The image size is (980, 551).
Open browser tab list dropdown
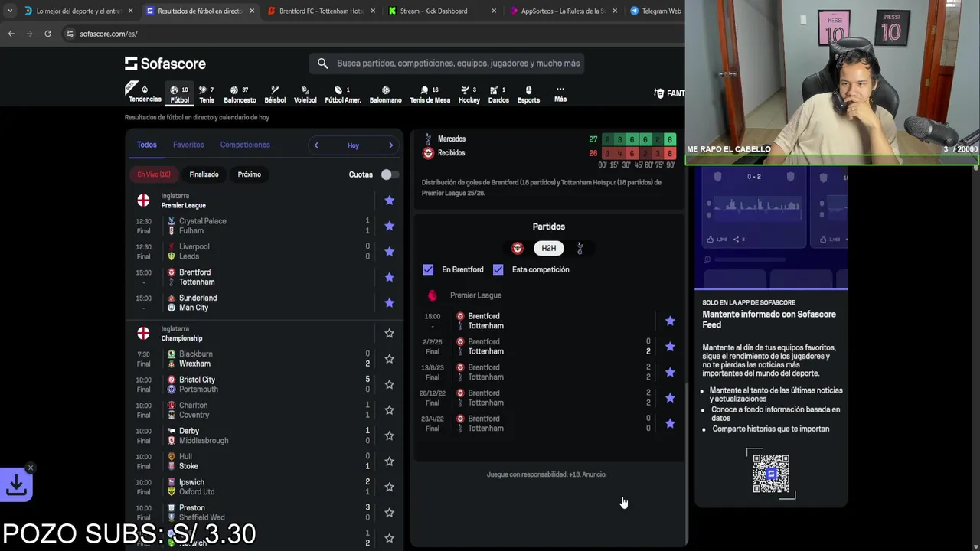pos(9,11)
